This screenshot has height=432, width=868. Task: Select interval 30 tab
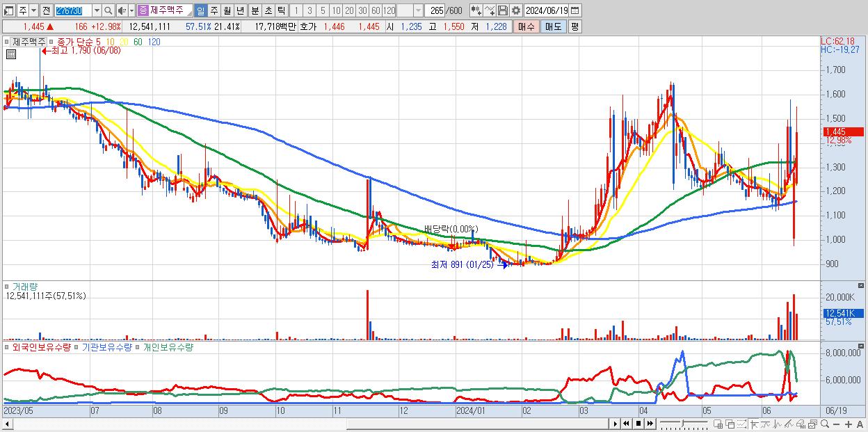[x=362, y=11]
